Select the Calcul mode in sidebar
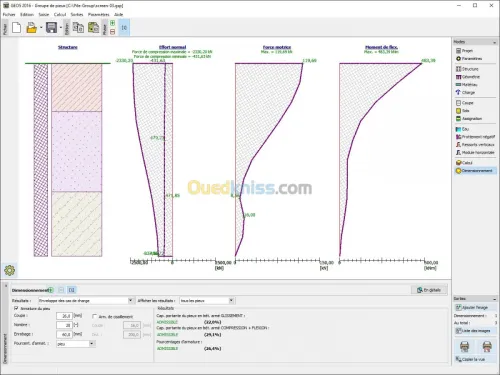 [464, 163]
